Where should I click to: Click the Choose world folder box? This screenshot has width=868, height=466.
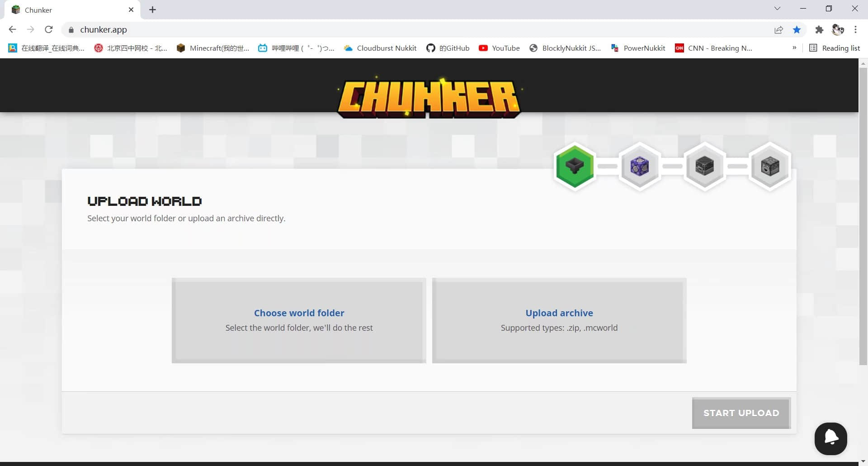click(x=299, y=320)
